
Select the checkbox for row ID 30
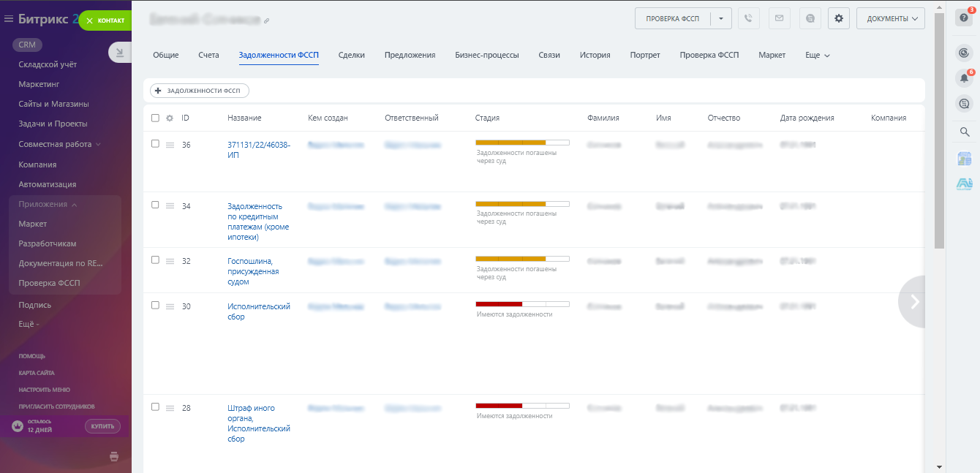[x=155, y=306]
